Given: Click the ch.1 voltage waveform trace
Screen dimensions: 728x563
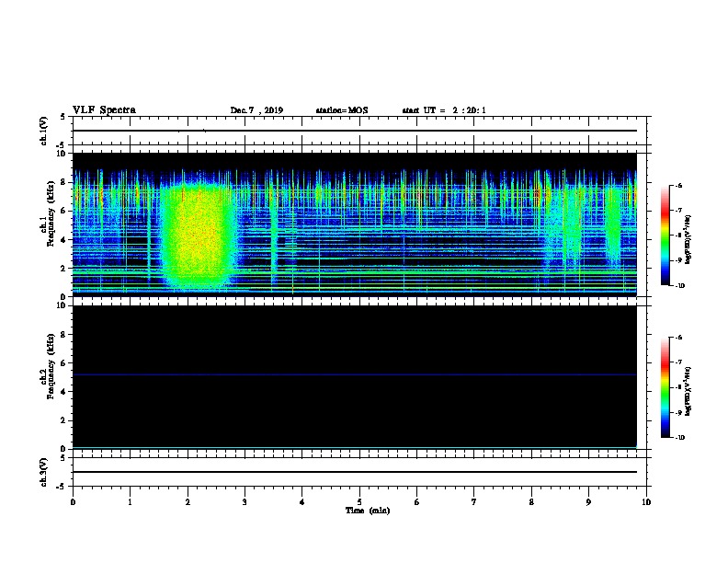Looking at the screenshot, I should click(354, 131).
